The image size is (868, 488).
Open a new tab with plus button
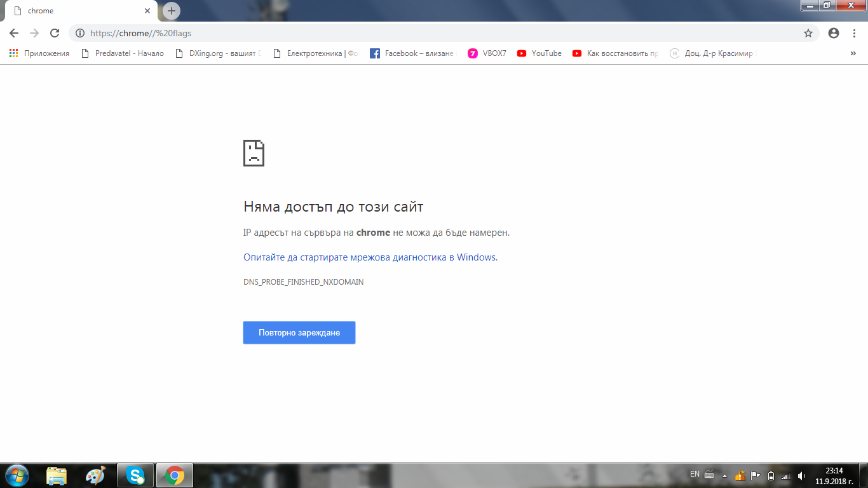point(171,11)
